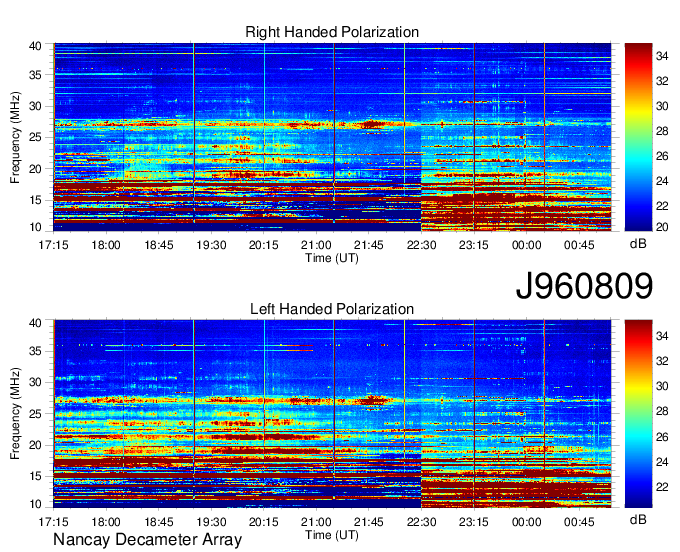Click inside the Right Handed Polarization spectrogram
The height and width of the screenshot is (552, 680).
(x=332, y=137)
